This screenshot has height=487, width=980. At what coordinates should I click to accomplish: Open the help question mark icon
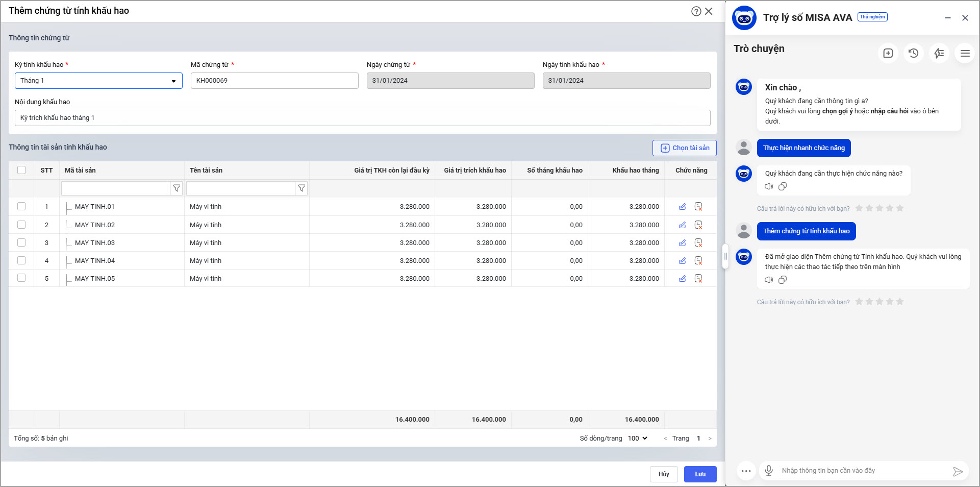tap(696, 11)
